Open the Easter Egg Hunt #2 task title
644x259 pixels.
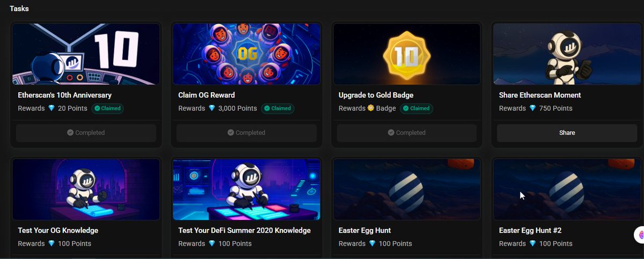530,231
